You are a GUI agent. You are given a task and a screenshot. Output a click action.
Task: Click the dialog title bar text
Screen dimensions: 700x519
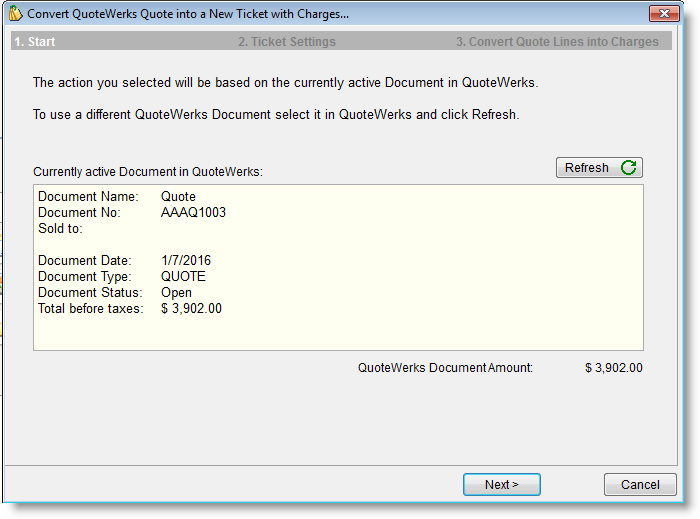point(187,14)
